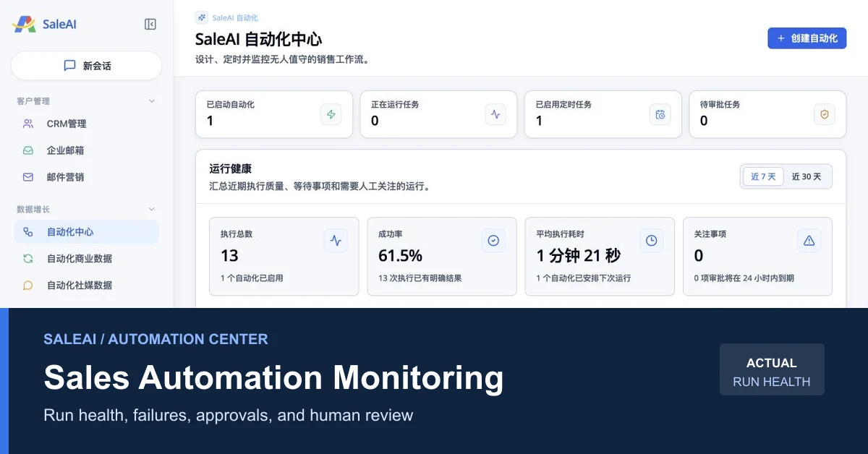
Task: Open 自动化商业数据 in the sidebar
Action: point(86,259)
